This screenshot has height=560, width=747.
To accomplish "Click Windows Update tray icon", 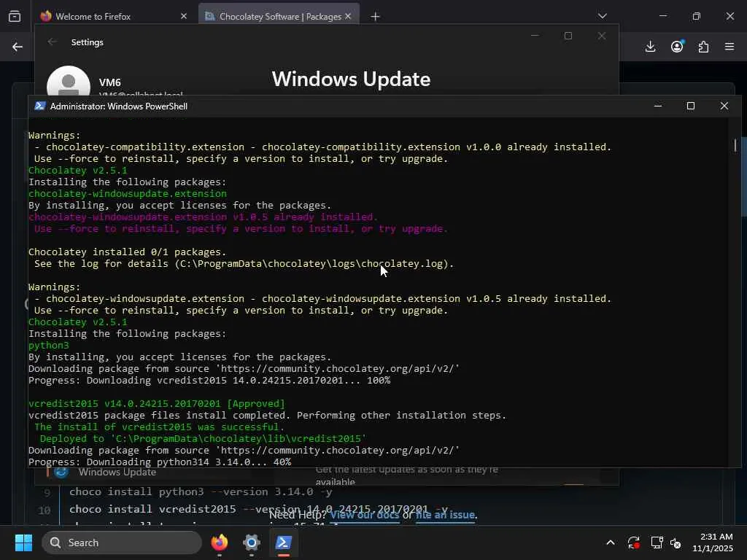I will (634, 542).
